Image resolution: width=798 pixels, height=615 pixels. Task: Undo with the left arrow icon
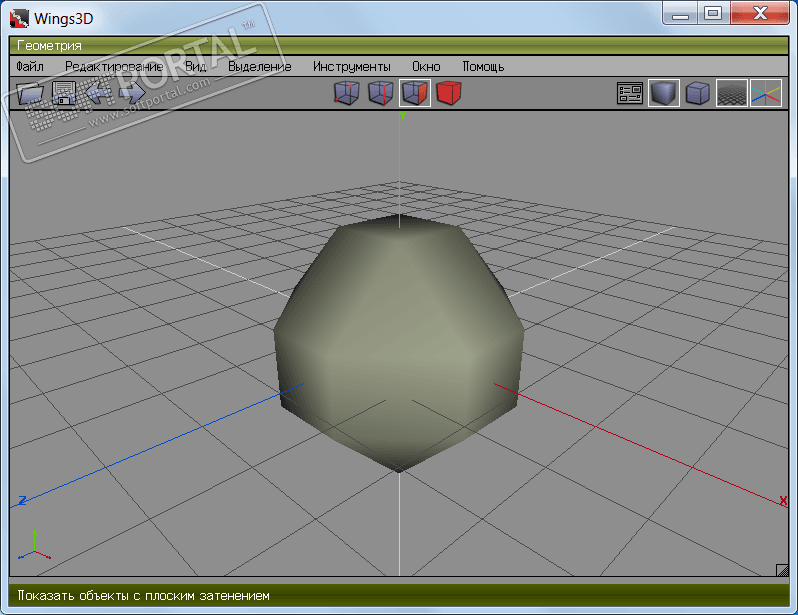[x=98, y=93]
